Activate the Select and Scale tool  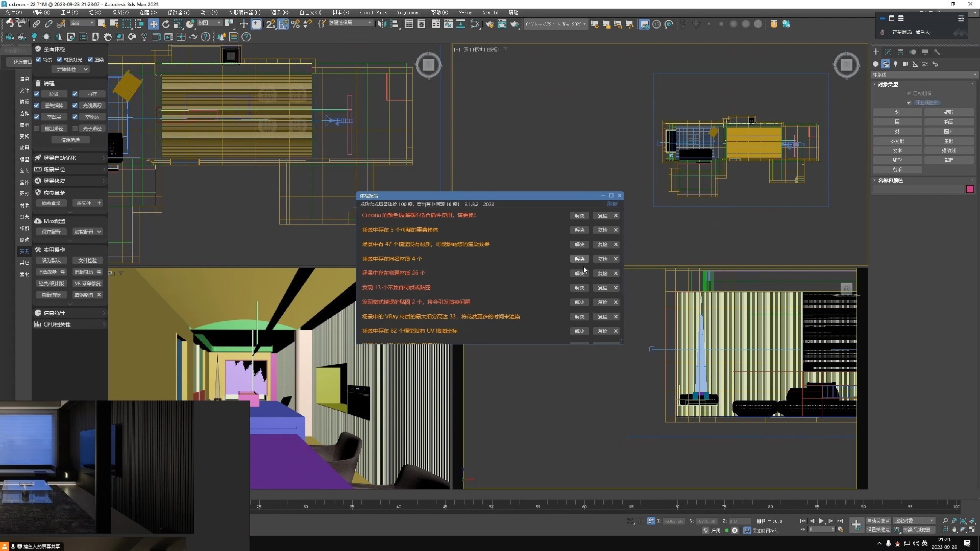coord(178,24)
